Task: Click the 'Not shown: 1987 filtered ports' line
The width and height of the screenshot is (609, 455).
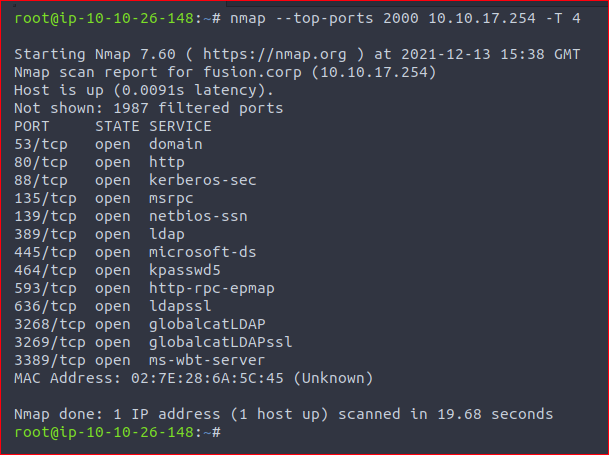Action: point(149,108)
